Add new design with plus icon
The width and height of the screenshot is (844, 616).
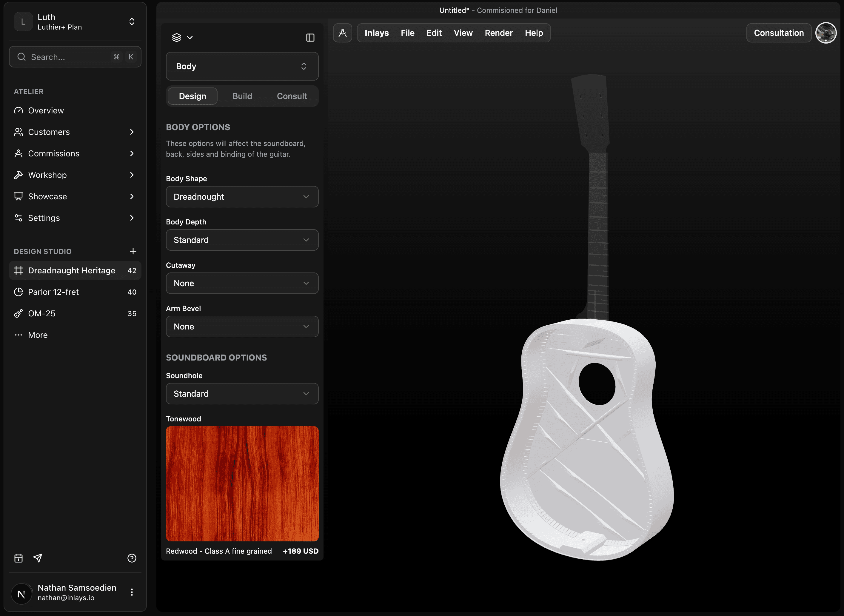click(x=133, y=251)
